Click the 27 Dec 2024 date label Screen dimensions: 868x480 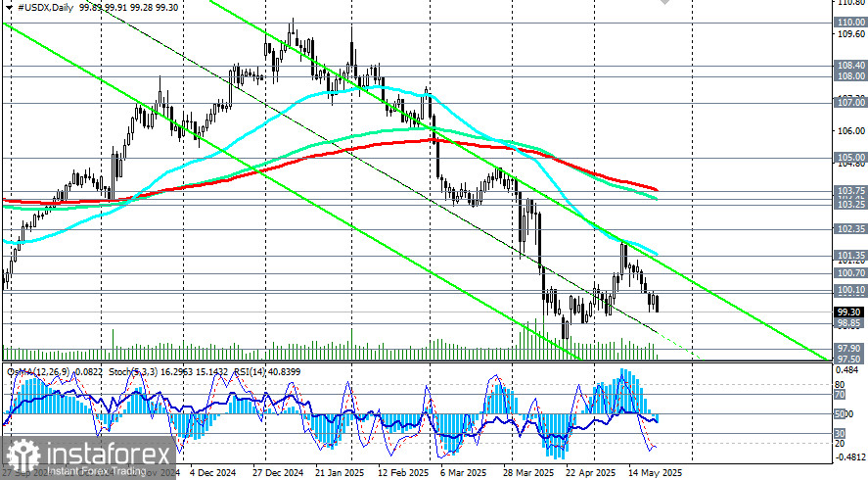(x=278, y=473)
